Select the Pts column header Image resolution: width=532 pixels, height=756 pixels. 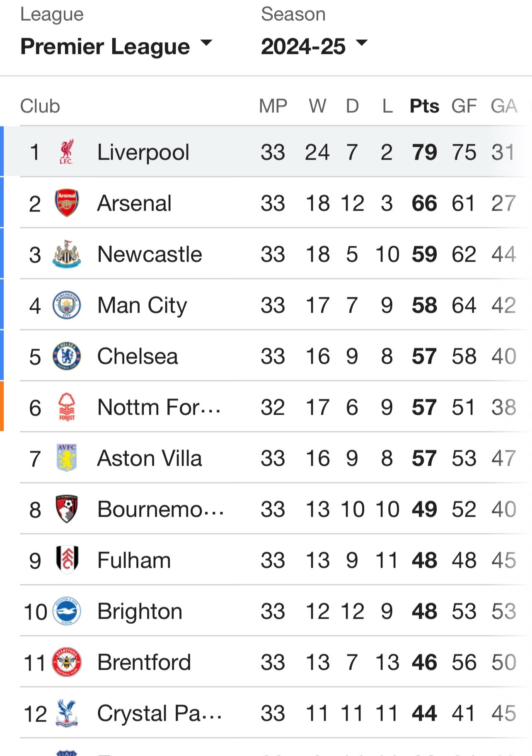424,106
